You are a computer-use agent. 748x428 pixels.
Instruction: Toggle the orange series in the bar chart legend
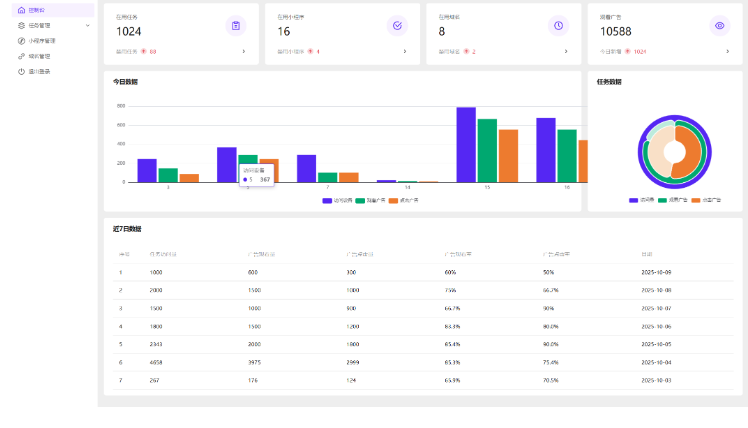tap(393, 200)
